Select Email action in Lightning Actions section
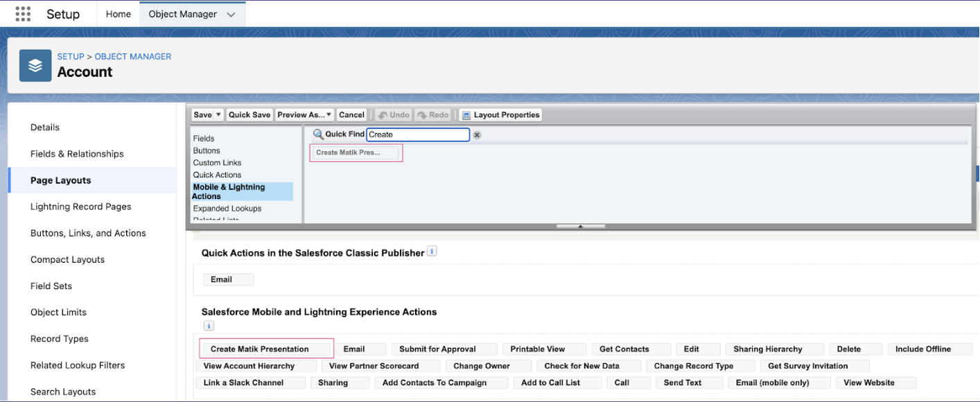980x402 pixels. click(360, 349)
